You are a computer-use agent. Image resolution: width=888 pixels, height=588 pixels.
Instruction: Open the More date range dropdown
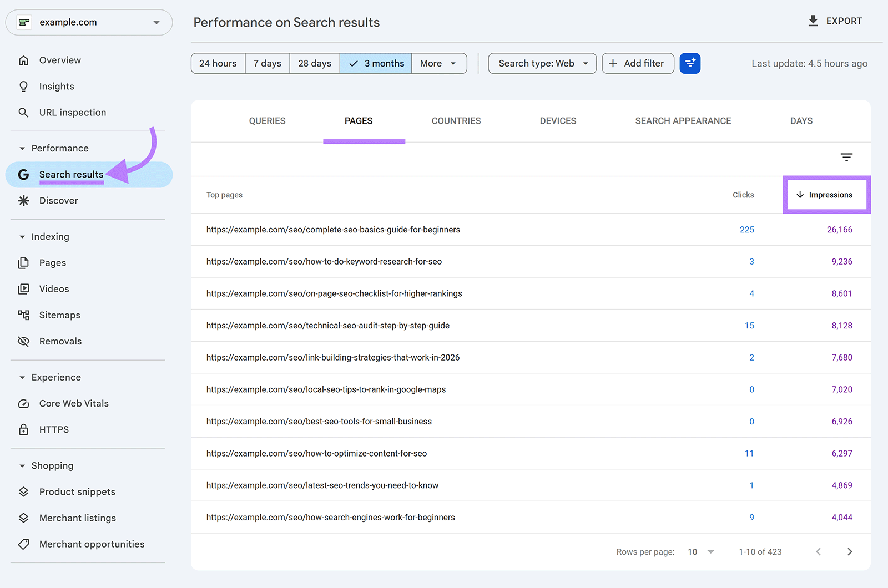tap(438, 63)
